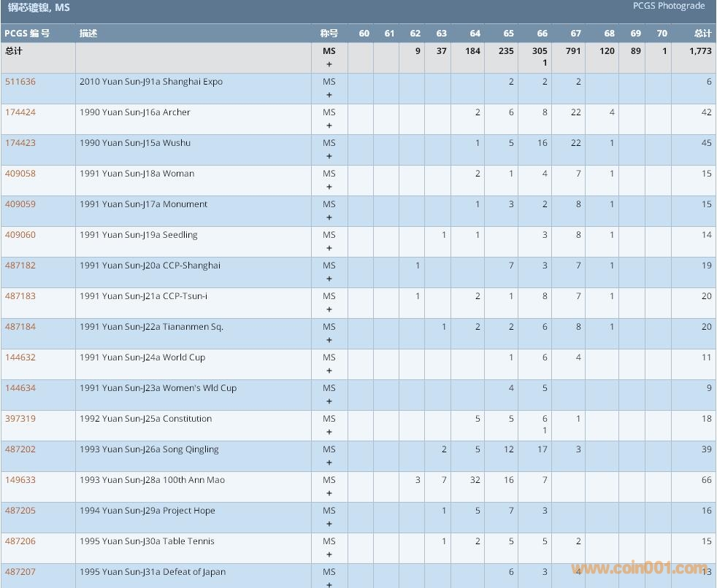Open the 174423 Wushu coin link

20,143
